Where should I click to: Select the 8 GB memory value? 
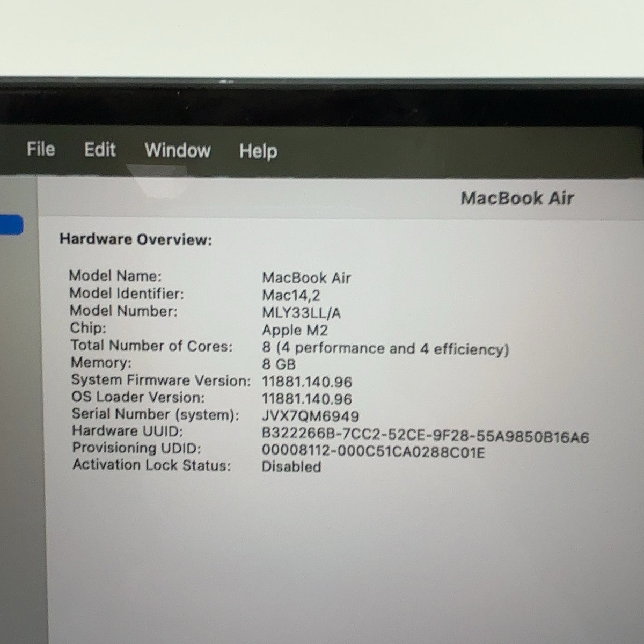click(x=279, y=365)
